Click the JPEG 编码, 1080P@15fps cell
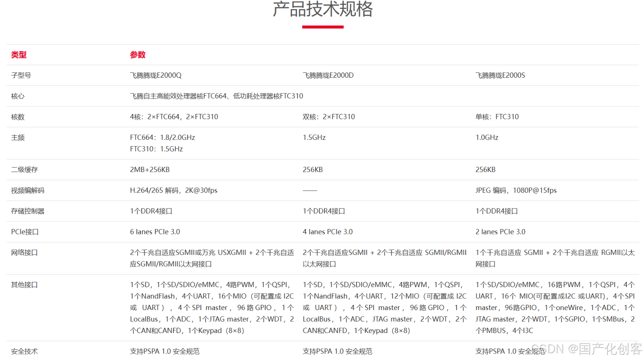Viewport: 644px width, 360px height. click(x=516, y=190)
